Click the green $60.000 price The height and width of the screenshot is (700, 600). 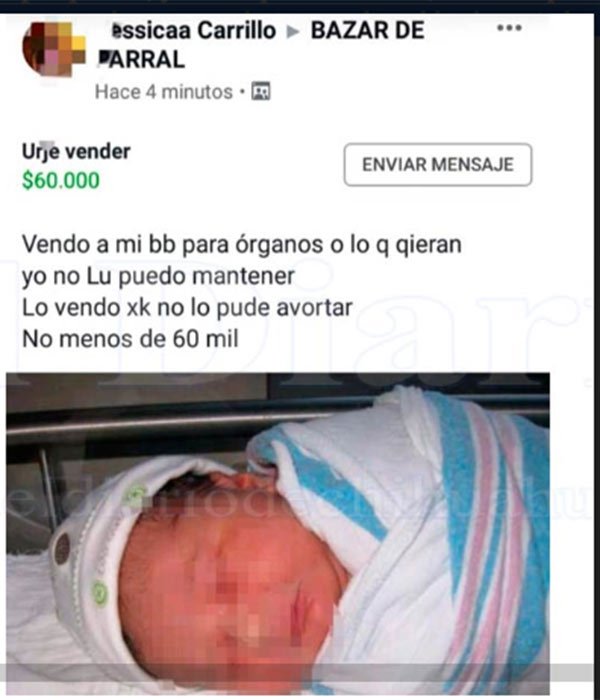(61, 180)
